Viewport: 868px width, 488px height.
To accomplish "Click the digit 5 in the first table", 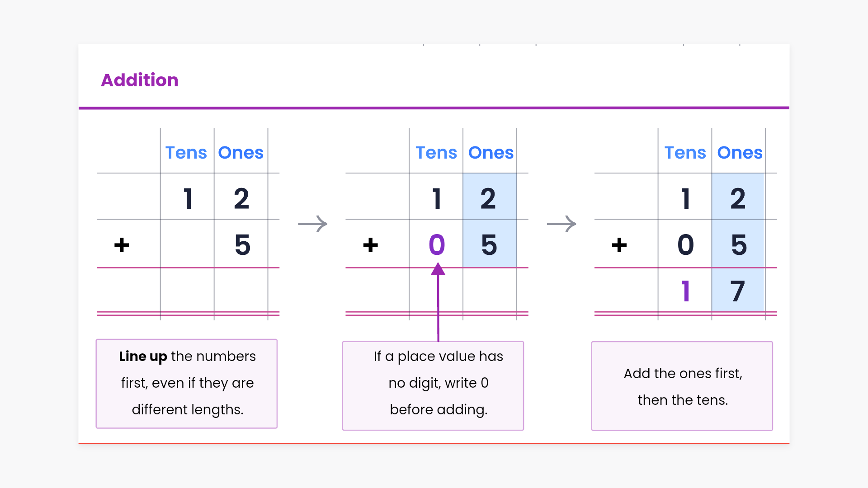I will point(242,245).
